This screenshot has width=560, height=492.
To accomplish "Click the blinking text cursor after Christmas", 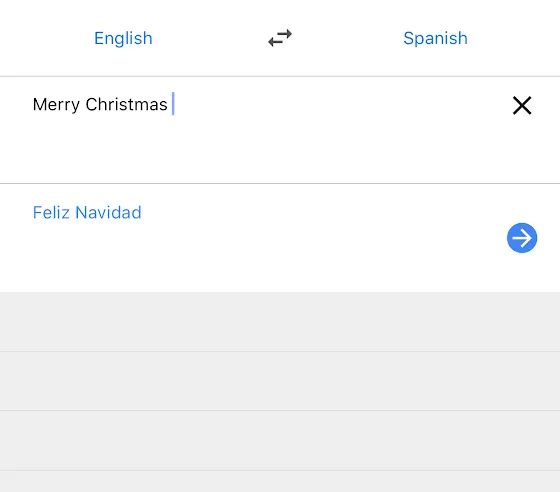I will pyautogui.click(x=173, y=104).
